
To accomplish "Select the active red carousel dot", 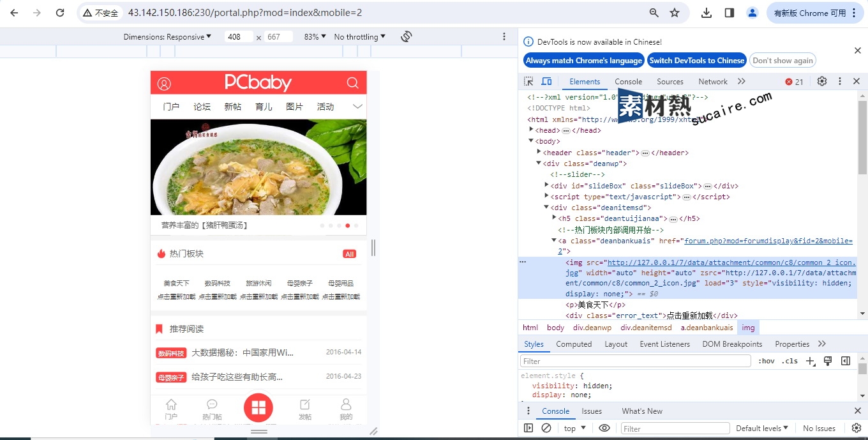I will [x=347, y=225].
